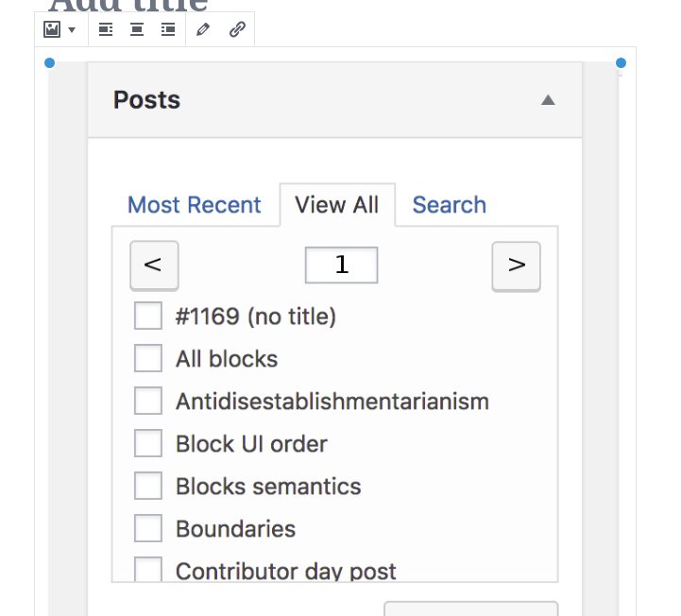
Task: Tick the 'All blocks' checkbox
Action: [x=148, y=359]
